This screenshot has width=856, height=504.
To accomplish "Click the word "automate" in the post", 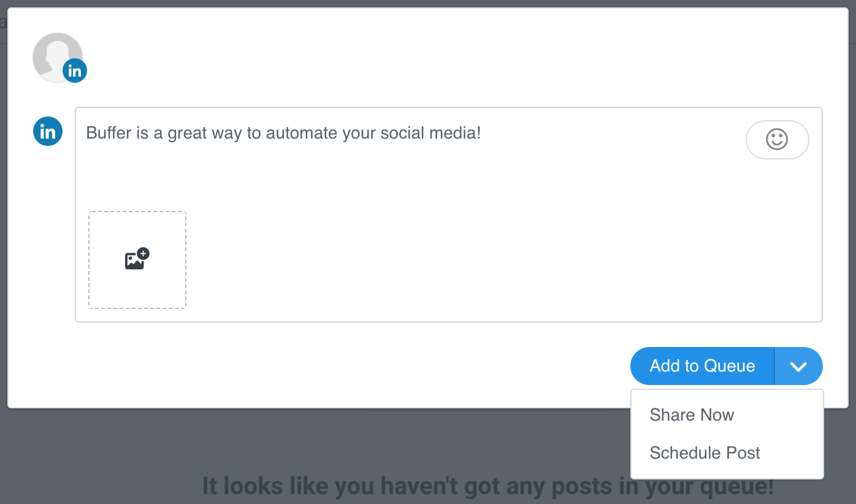I will (x=297, y=133).
